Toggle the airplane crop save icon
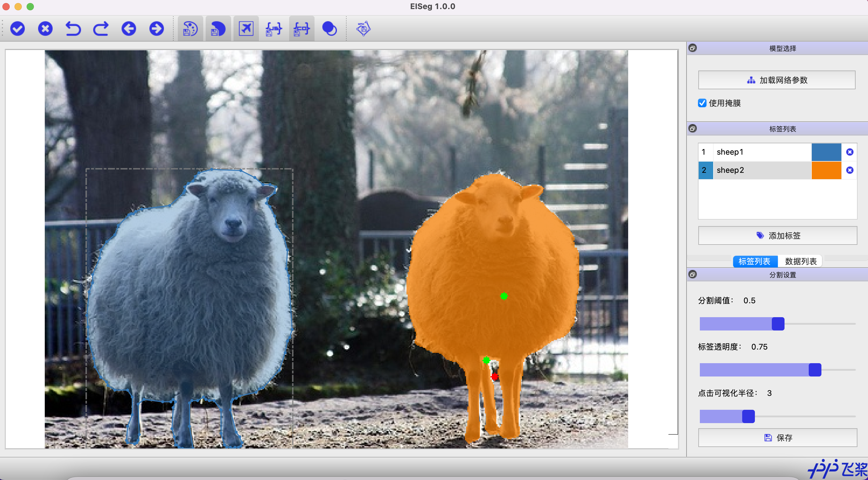The height and width of the screenshot is (480, 868). click(246, 29)
